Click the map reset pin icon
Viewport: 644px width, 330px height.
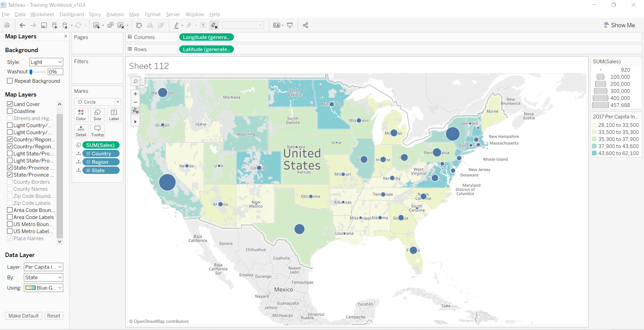pos(135,111)
